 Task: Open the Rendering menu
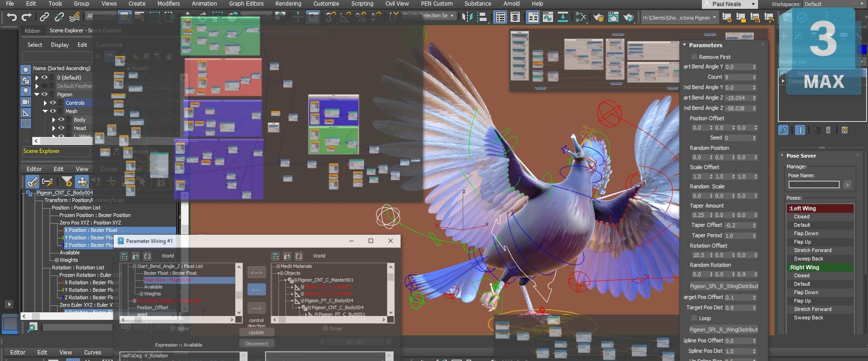tap(288, 4)
